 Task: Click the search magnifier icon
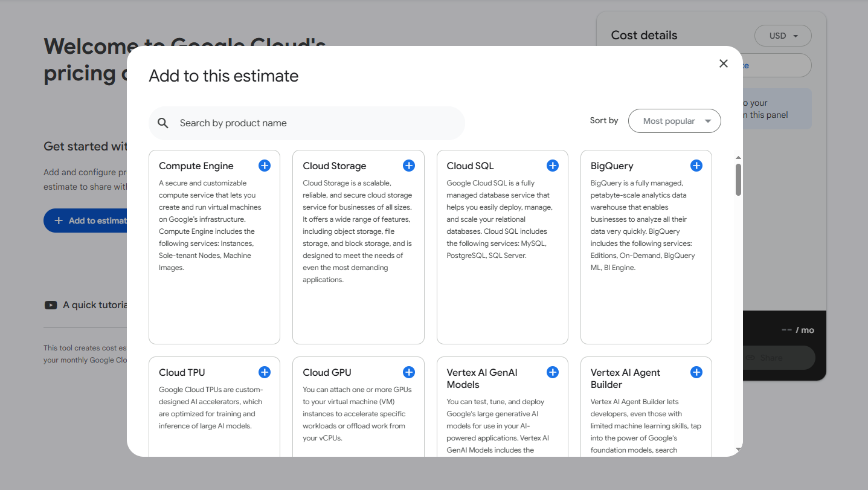point(163,123)
